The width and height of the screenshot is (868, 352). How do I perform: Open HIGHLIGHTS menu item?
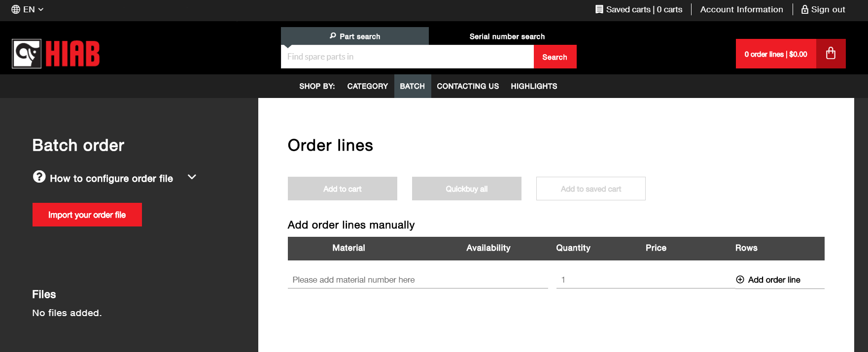[534, 86]
